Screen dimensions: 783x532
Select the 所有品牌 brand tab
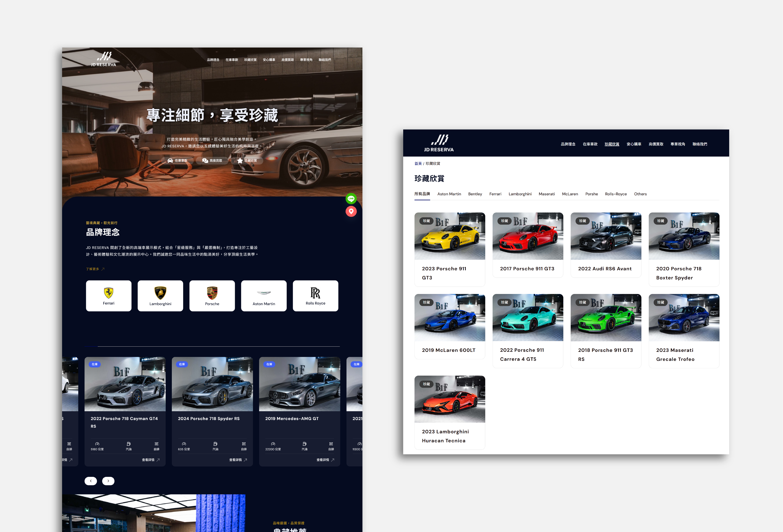422,194
